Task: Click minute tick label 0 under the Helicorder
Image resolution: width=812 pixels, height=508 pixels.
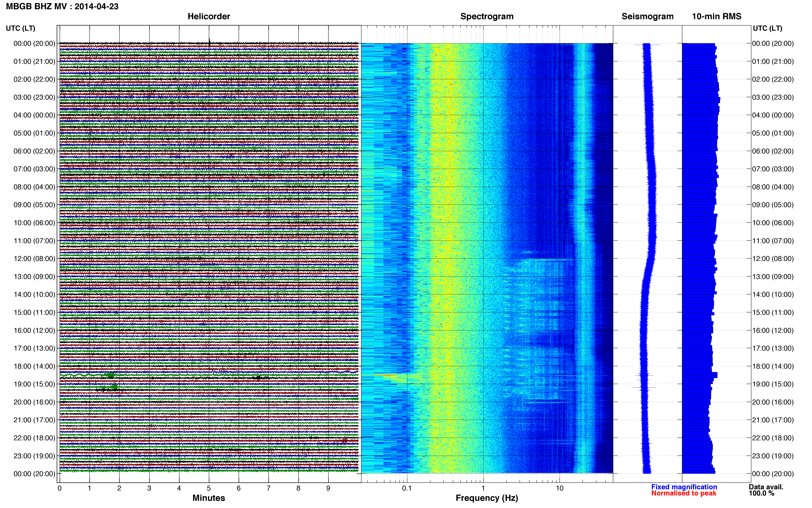Action: (59, 488)
